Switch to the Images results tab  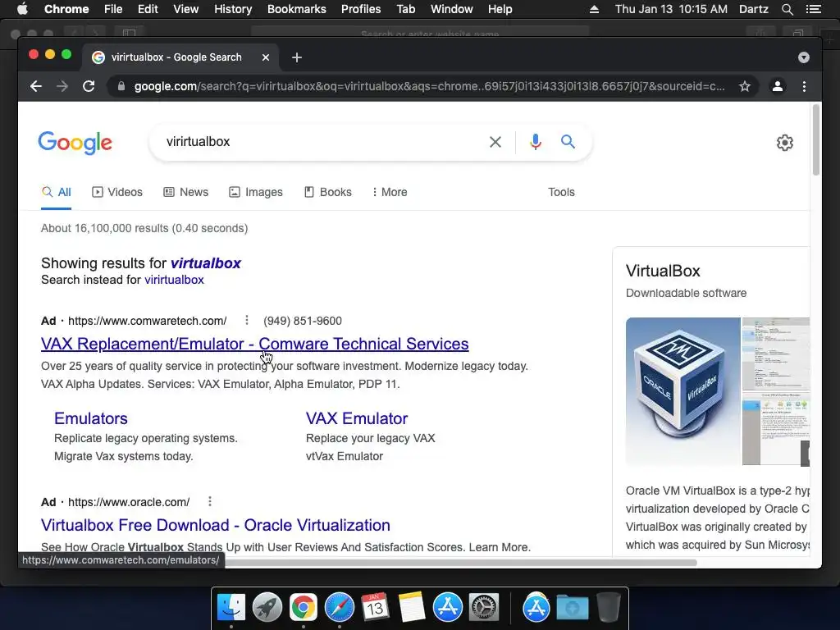(x=256, y=192)
